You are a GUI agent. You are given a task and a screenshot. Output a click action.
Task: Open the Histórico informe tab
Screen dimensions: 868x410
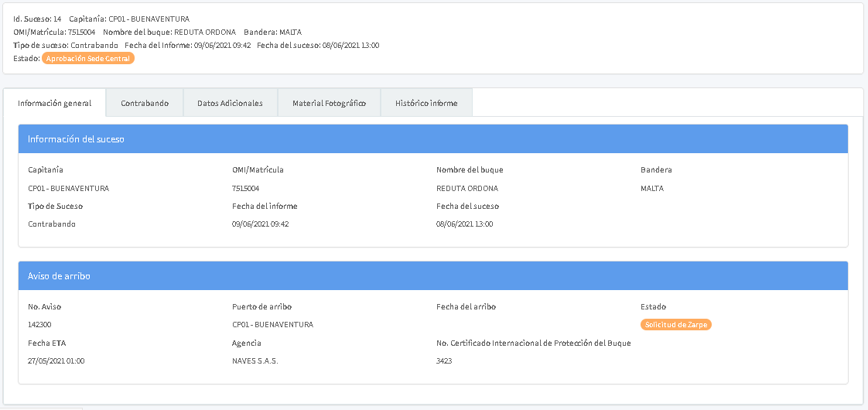coord(425,103)
